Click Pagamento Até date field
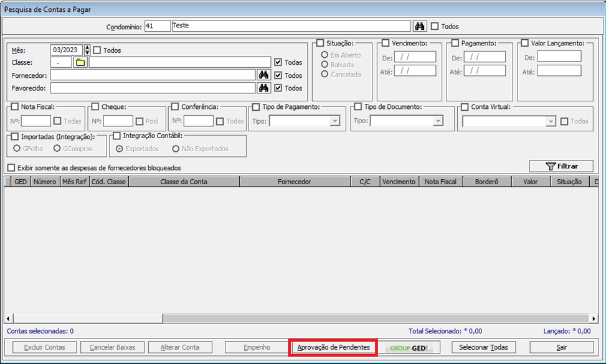The height and width of the screenshot is (364, 606). coord(485,71)
